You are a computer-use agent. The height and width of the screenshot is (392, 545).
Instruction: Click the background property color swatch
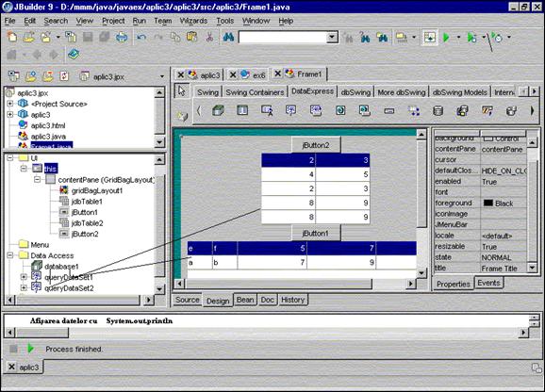pyautogui.click(x=488, y=139)
